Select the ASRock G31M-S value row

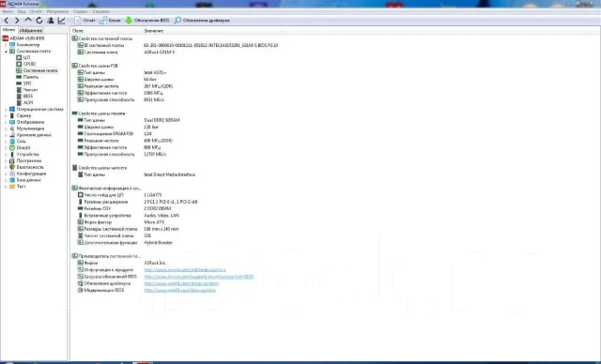(159, 52)
